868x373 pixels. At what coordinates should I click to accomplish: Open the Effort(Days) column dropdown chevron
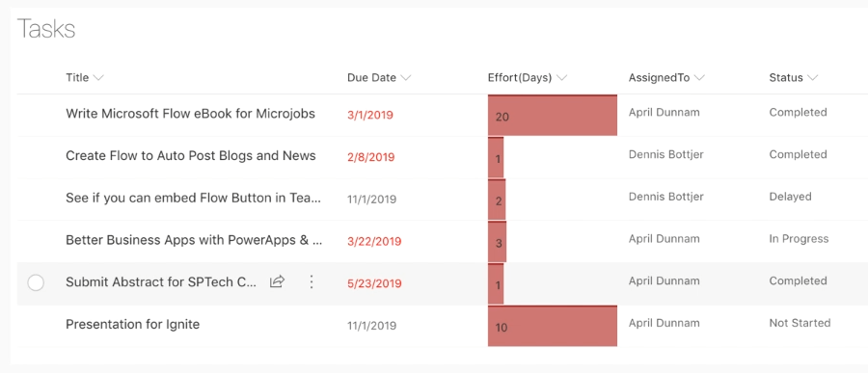(562, 78)
